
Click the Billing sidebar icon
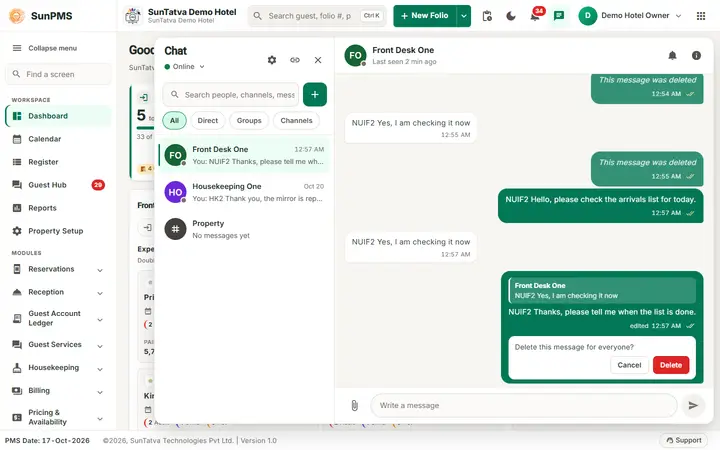pyautogui.click(x=17, y=391)
